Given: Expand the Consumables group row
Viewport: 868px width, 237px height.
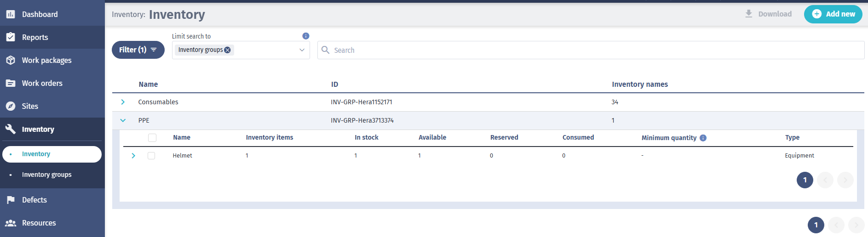Looking at the screenshot, I should tap(123, 102).
